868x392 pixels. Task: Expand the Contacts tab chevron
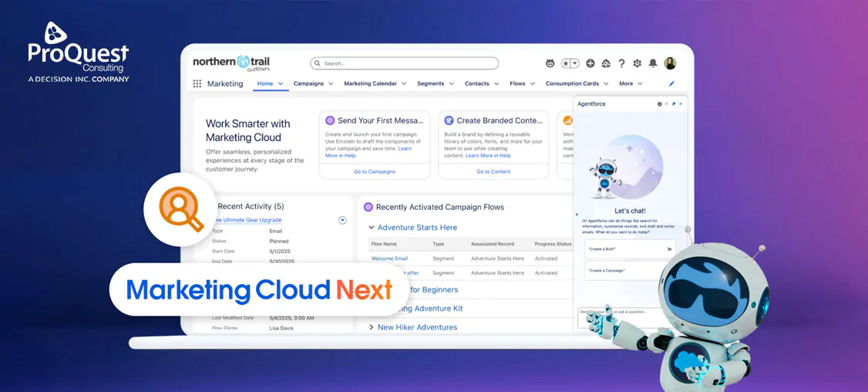pos(497,83)
